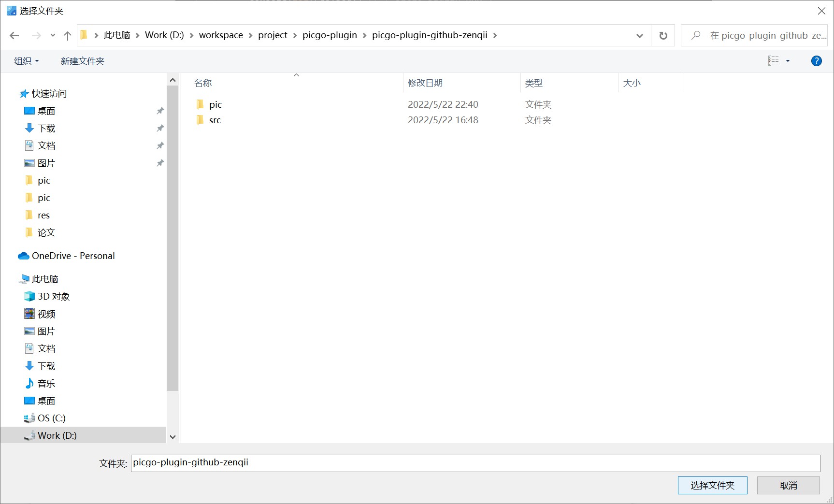Select 此电脑 in breadcrumb path
Image resolution: width=834 pixels, height=504 pixels.
pos(117,35)
